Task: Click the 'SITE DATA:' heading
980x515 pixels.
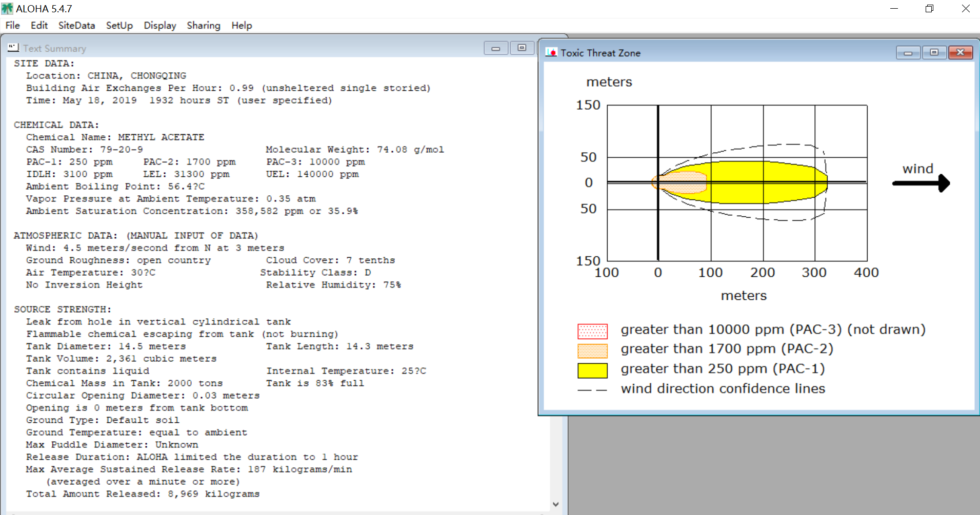Action: [44, 64]
